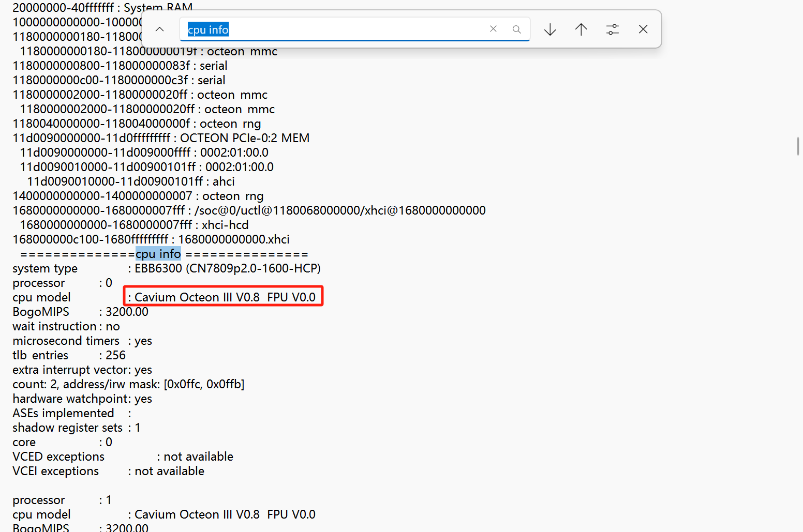Click the line ending in ": xhci-hcd"
Image resolution: width=803 pixels, height=532 pixels.
point(134,225)
